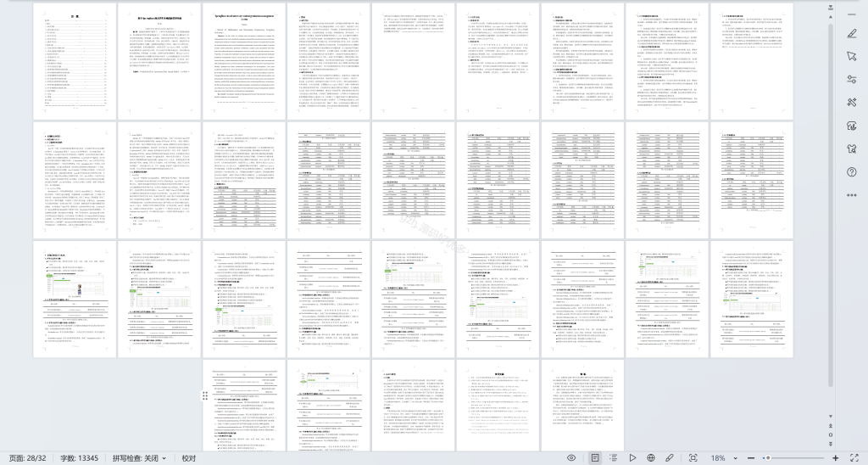Open the pen/highlighter tool in the sidebar
868x465 pixels.
(x=851, y=34)
